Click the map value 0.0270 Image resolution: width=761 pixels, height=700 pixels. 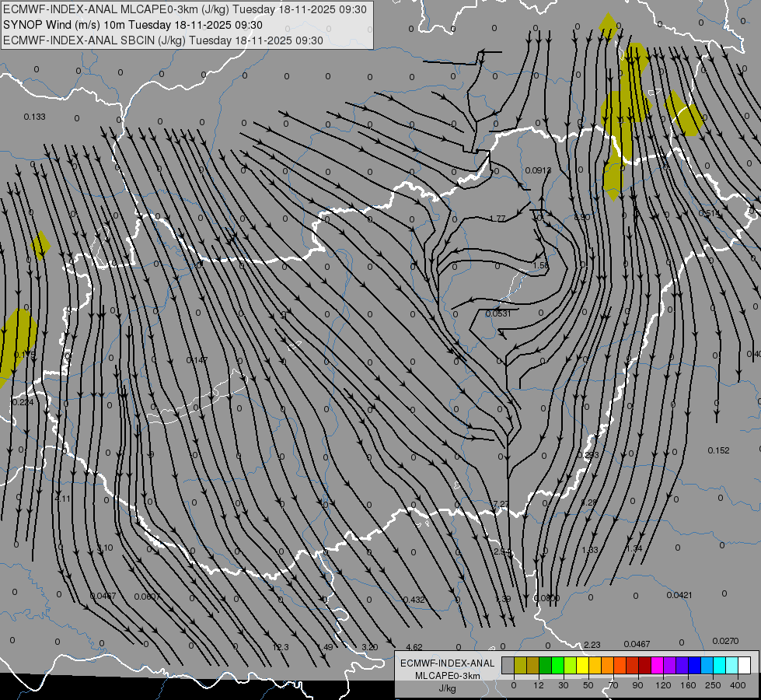725,641
